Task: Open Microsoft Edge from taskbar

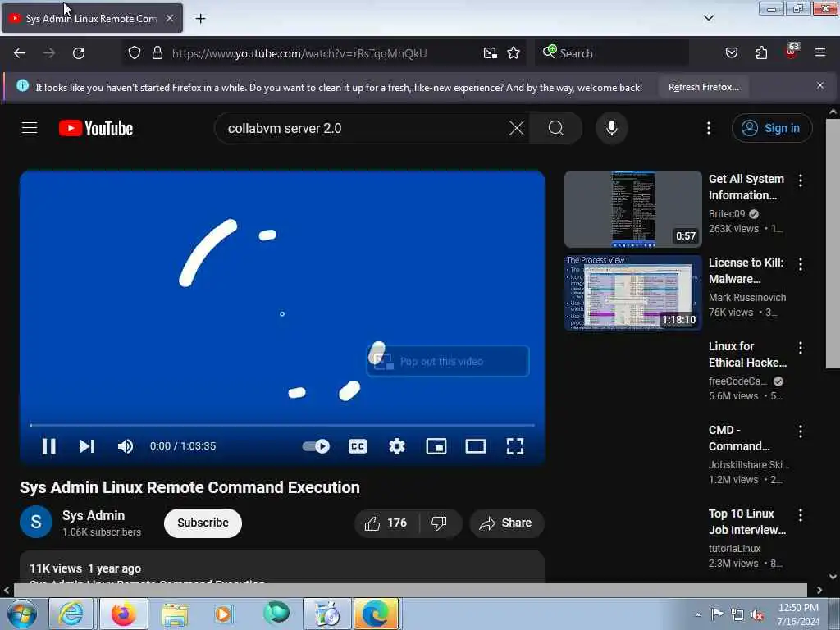Action: (x=376, y=614)
